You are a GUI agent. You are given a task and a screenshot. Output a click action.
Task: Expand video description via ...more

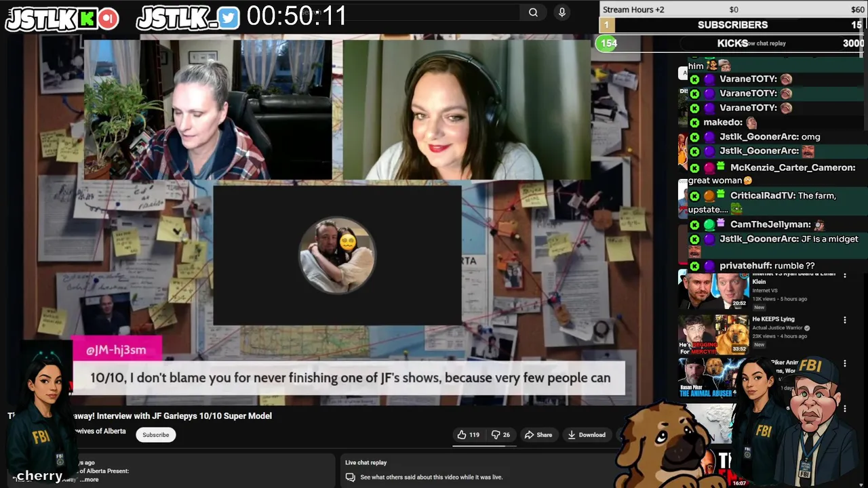coord(90,479)
